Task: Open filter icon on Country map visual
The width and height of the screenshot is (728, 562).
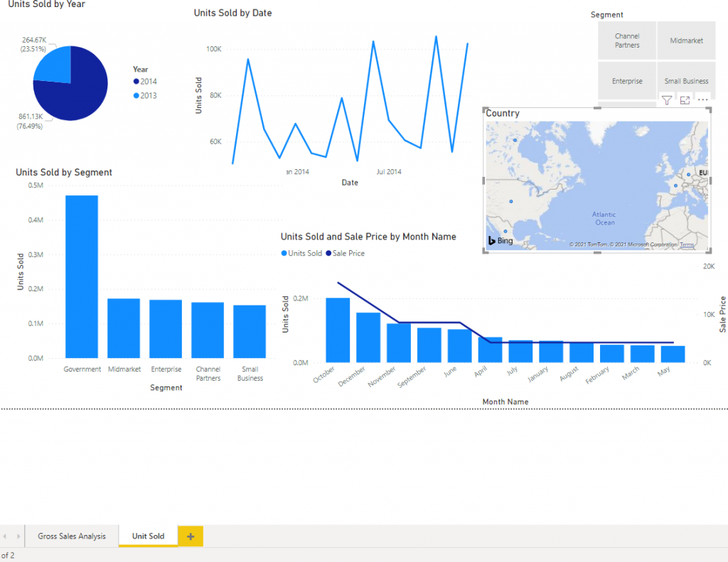Action: point(667,100)
